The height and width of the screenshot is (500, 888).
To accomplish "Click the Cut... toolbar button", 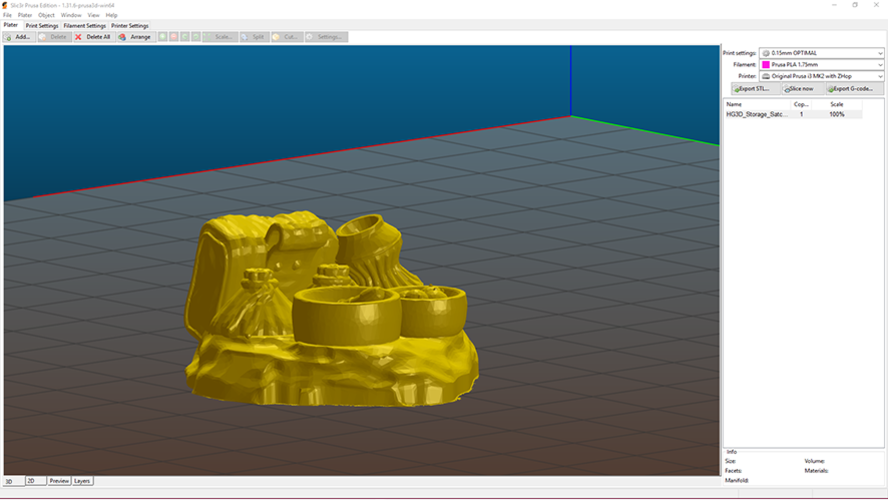I will click(287, 37).
